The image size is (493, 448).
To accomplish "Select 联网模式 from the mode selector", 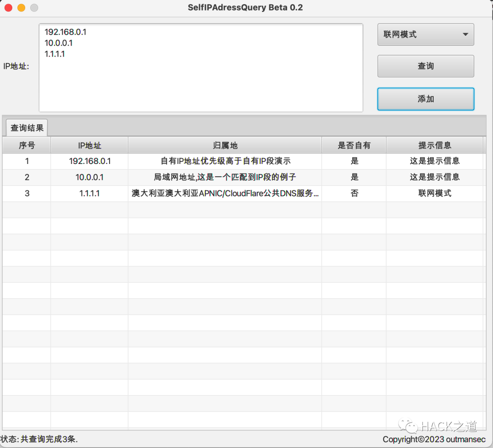I will point(411,34).
